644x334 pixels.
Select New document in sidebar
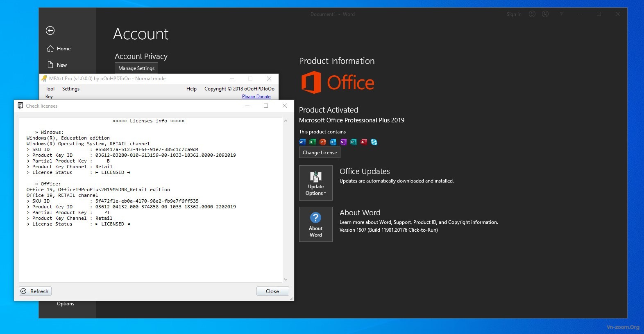click(57, 65)
